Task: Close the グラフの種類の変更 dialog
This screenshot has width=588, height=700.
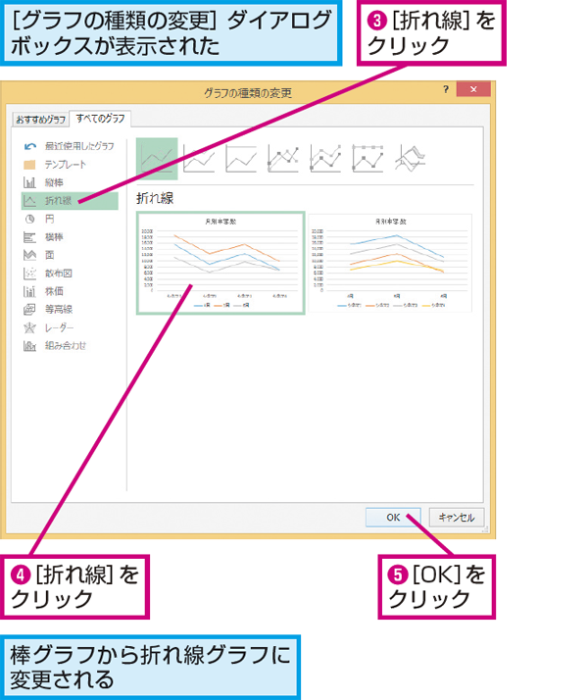Action: (x=473, y=89)
